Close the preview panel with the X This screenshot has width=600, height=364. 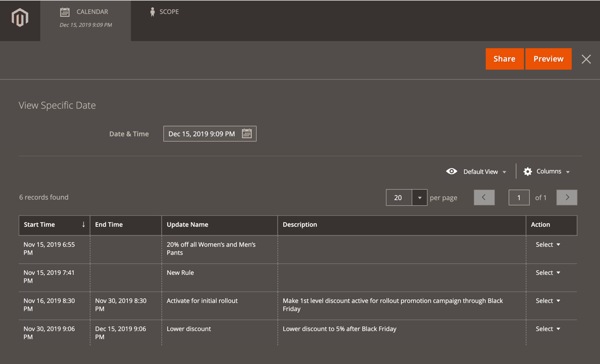click(x=586, y=59)
